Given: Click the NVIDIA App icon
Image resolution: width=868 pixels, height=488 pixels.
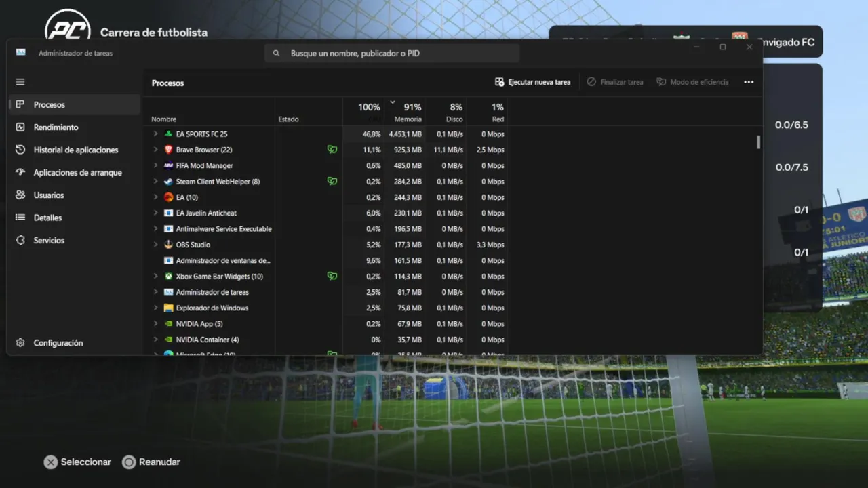Looking at the screenshot, I should pos(168,324).
